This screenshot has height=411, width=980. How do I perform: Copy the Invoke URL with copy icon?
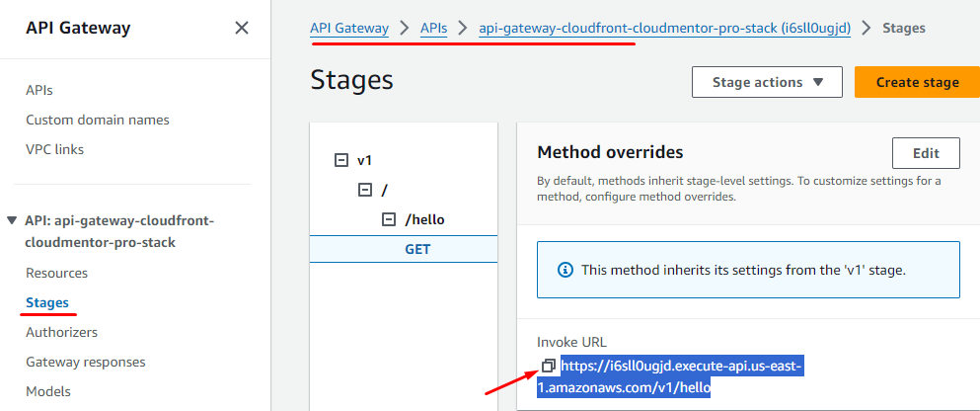(x=548, y=367)
